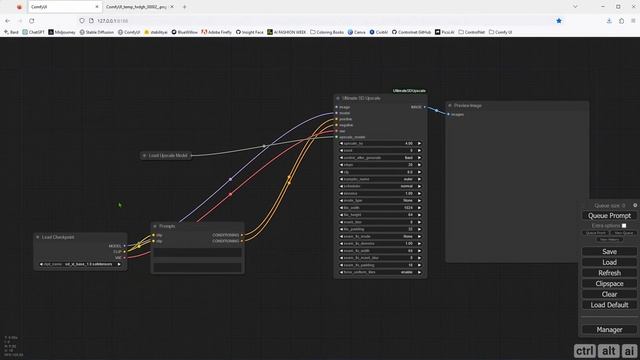Open the Adobe Firefly bookmark
The width and height of the screenshot is (640, 360).
(x=216, y=32)
